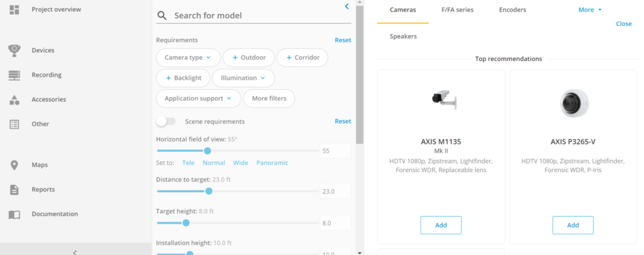Click the field of view value box

click(336, 151)
